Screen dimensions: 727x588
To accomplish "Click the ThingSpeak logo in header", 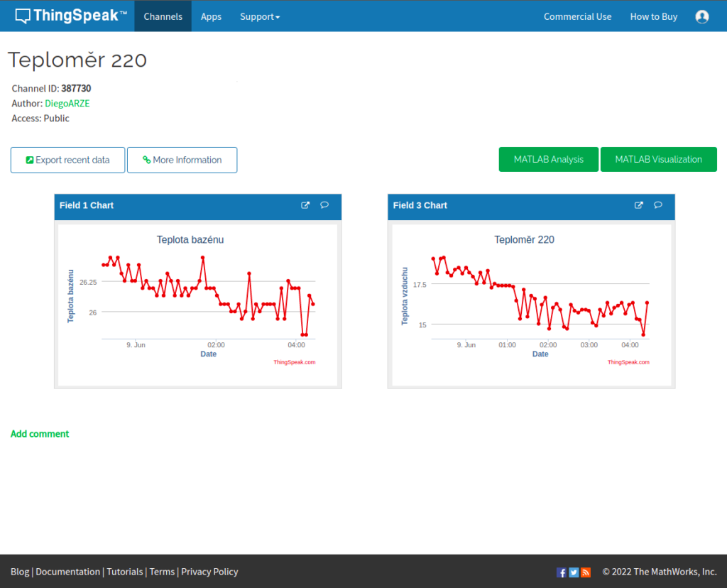I will click(71, 16).
